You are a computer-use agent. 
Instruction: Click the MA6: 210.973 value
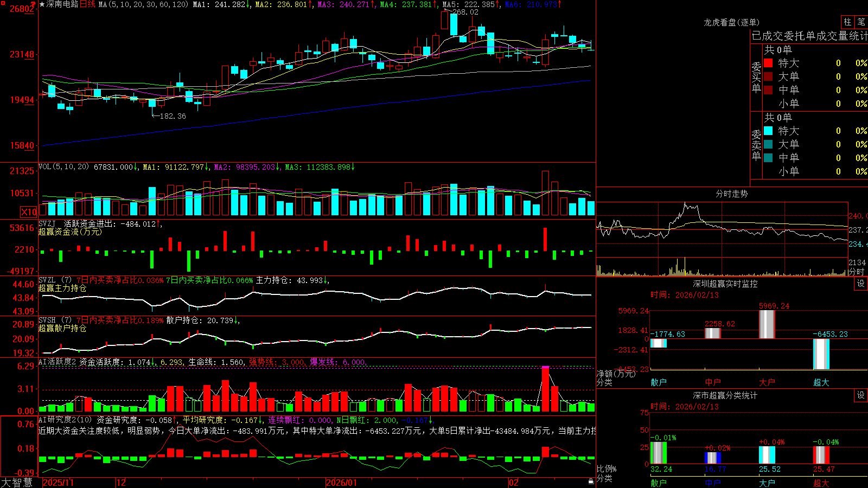click(533, 4)
